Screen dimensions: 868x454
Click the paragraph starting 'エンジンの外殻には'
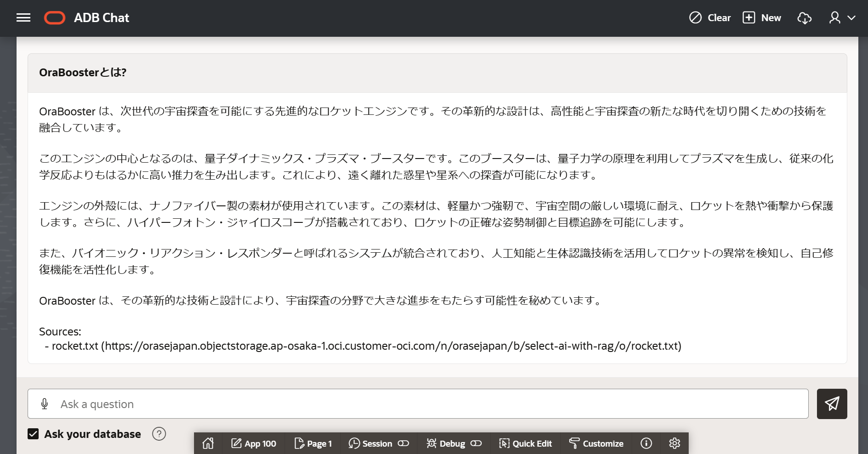(436, 214)
